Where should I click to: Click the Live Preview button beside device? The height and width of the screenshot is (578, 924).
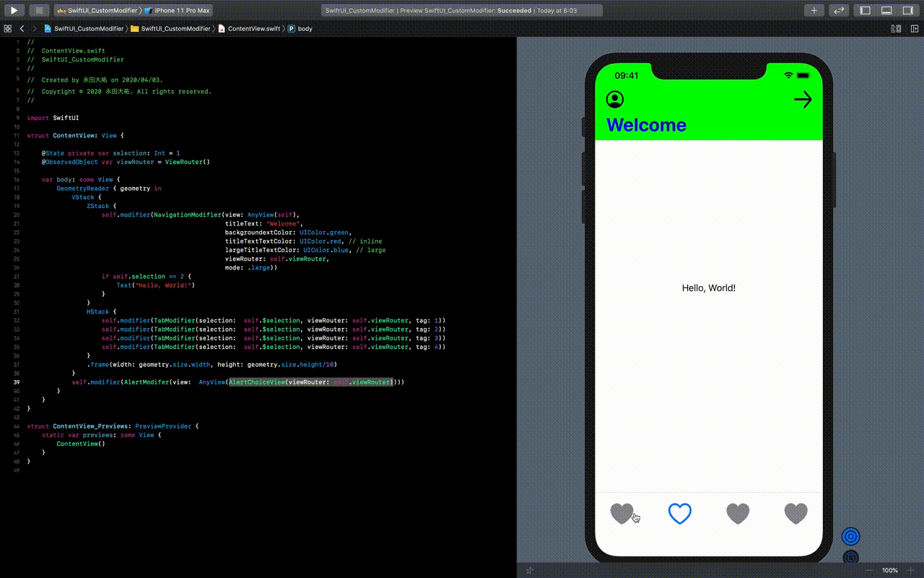tap(851, 536)
